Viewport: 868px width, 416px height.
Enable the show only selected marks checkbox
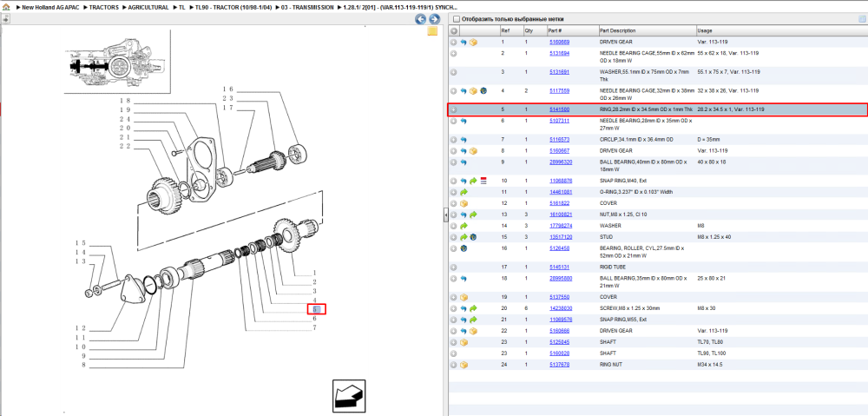[x=457, y=19]
